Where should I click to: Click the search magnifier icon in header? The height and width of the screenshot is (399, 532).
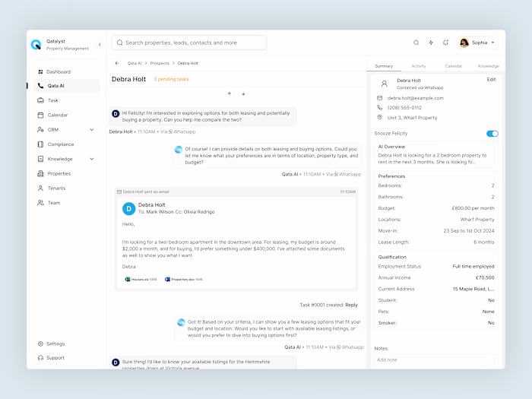416,43
